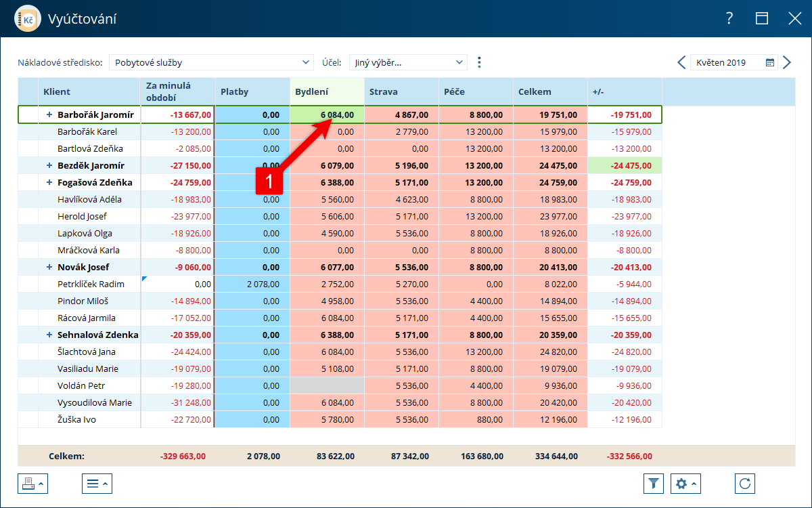The width and height of the screenshot is (812, 508).
Task: Select client Herold Josef
Action: pyautogui.click(x=82, y=217)
